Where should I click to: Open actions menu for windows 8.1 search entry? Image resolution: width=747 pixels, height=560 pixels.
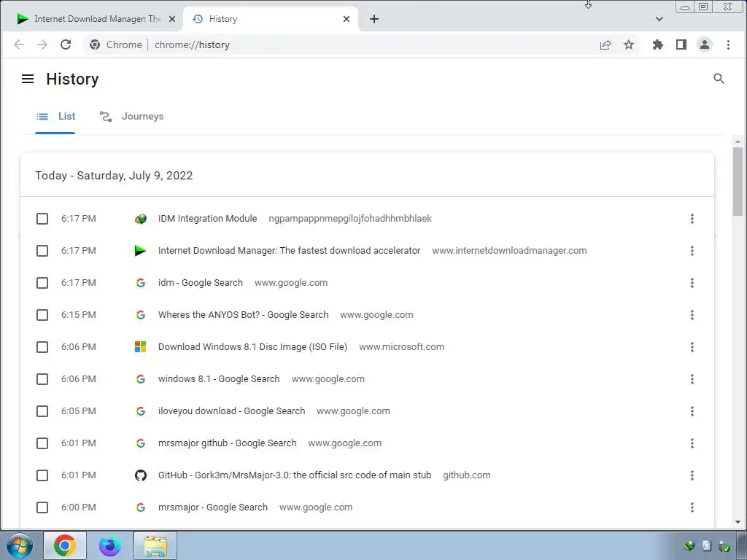coord(692,379)
